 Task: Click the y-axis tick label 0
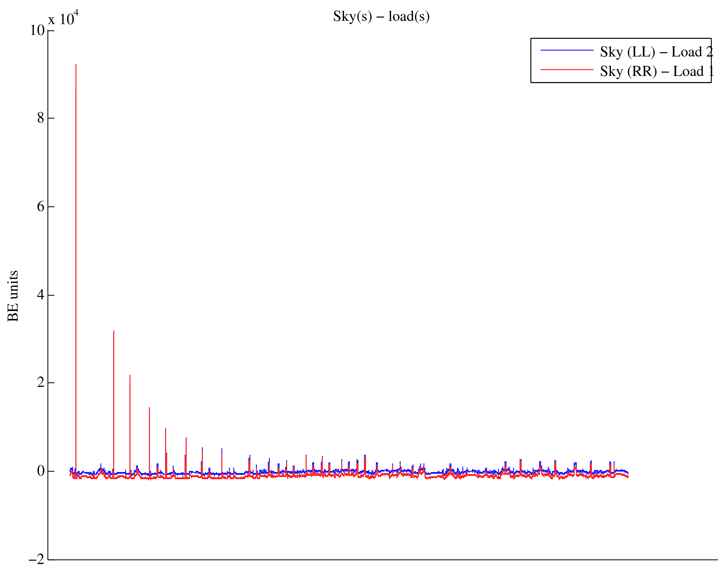(x=41, y=471)
